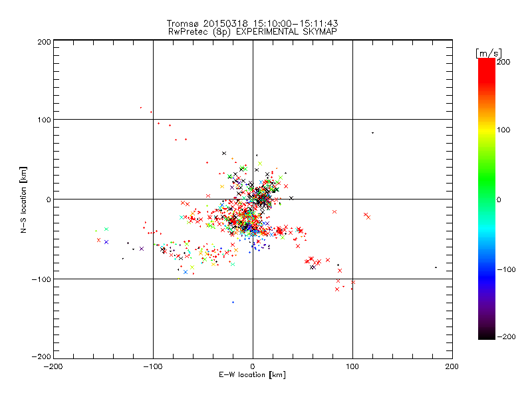Click the isolated blue dot below the -100 km line
Image resolution: width=532 pixels, height=399 pixels.
233,302
